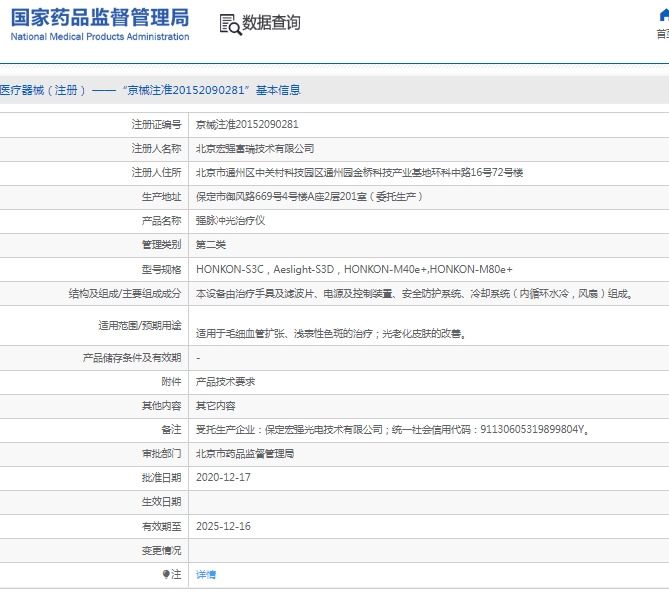Viewport: 669px width, 595px height.
Task: Select the 其它内容 value
Action: [215, 406]
